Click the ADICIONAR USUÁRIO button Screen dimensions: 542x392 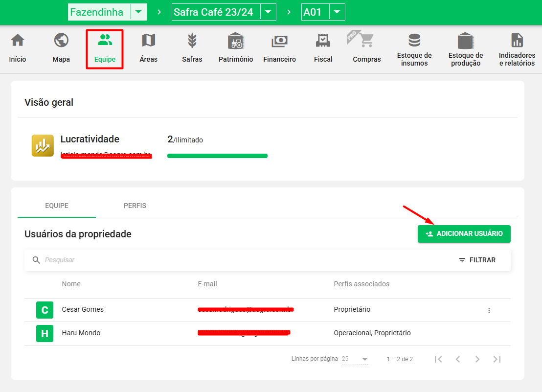coord(464,234)
